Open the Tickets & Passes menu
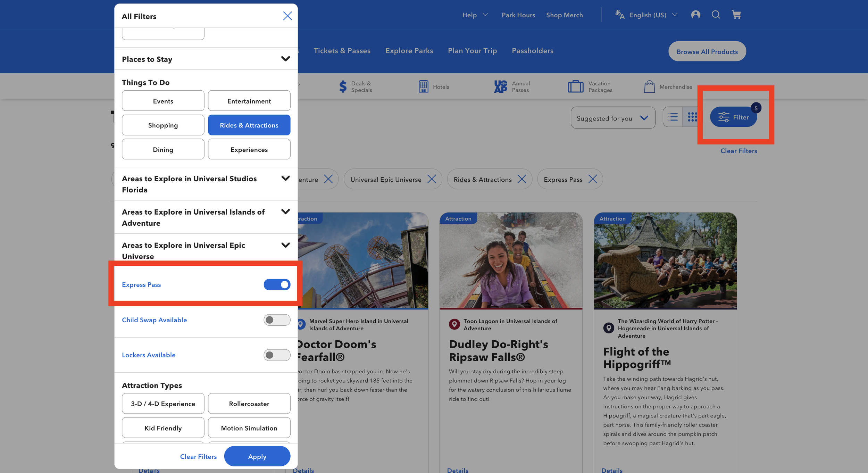Viewport: 868px width, 473px height. [342, 51]
